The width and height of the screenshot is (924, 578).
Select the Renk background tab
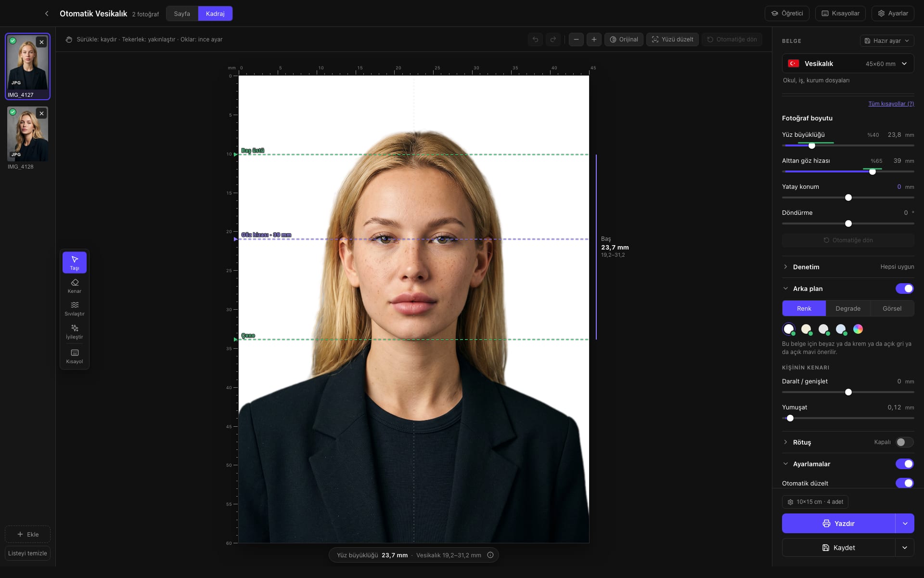[804, 308]
